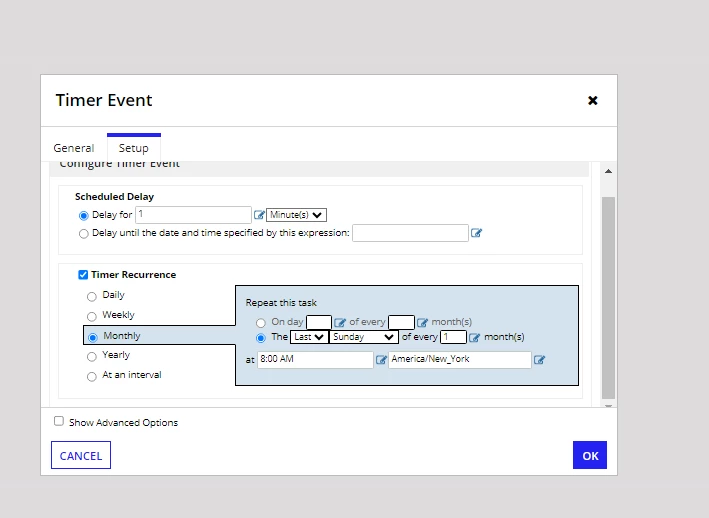Open expression editor for first 'of every' months field
Viewport: 709px width, 518px height.
click(x=422, y=322)
